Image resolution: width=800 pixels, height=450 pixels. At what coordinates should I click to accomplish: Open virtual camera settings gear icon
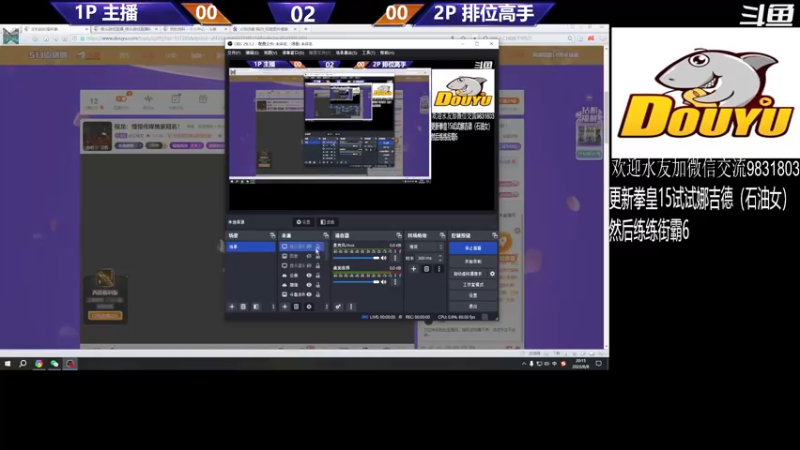coord(492,274)
